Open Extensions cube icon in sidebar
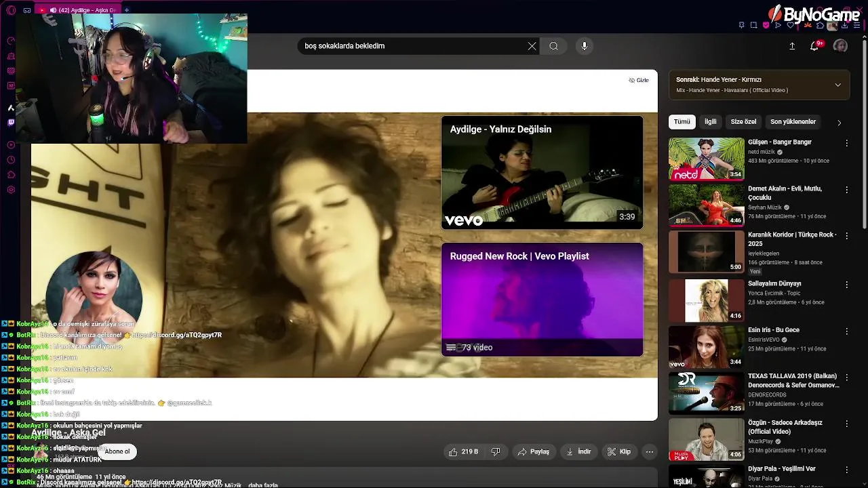 pos(11,175)
